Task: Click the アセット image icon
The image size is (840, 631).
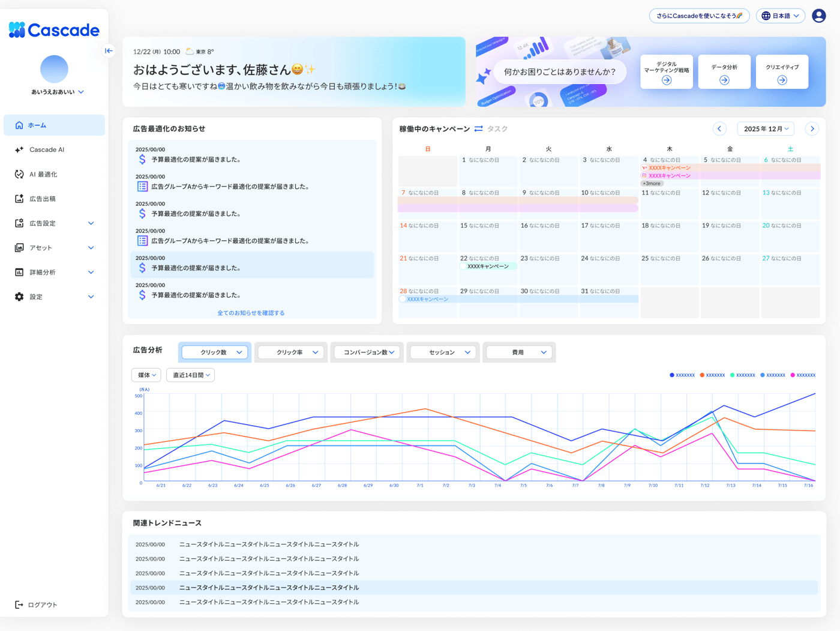Action: 19,248
